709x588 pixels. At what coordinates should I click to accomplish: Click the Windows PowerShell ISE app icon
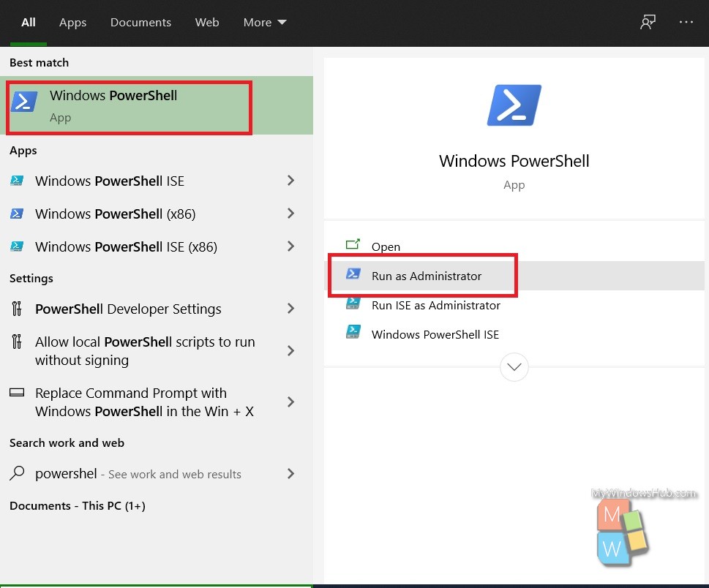click(x=17, y=181)
